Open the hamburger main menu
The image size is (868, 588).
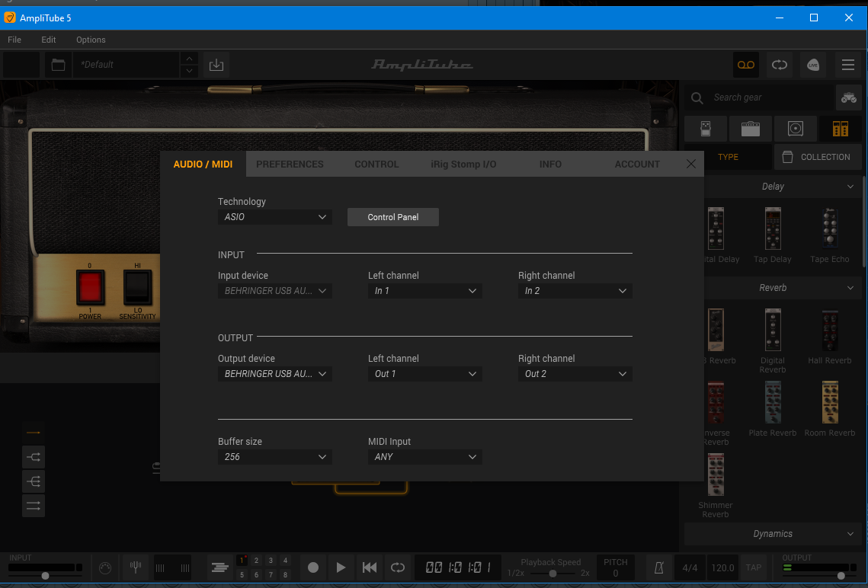[848, 65]
